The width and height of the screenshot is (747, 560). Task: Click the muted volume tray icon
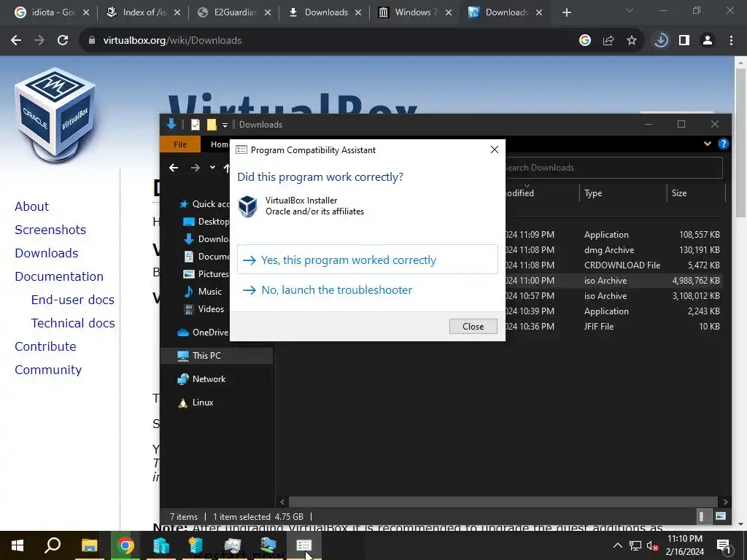tap(652, 545)
